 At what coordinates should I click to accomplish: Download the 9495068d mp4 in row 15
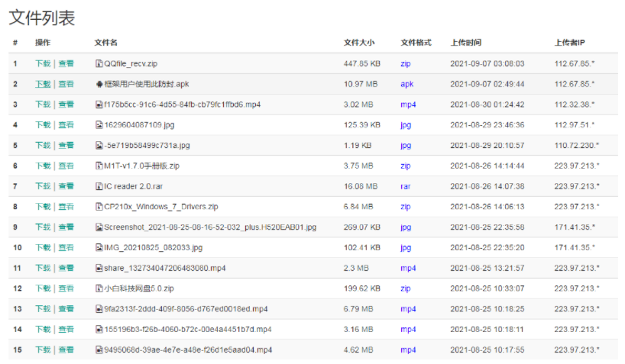(x=43, y=350)
